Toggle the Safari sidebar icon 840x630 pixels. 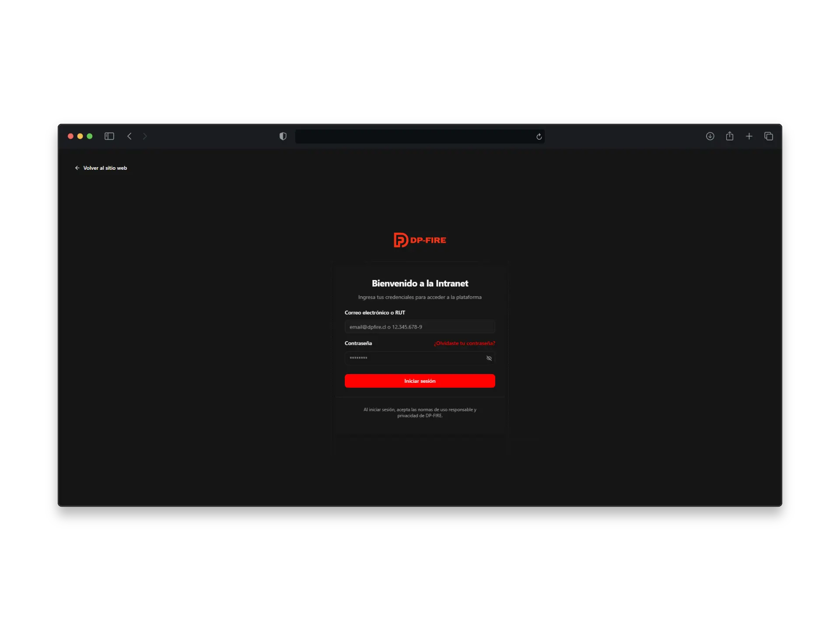pos(109,136)
